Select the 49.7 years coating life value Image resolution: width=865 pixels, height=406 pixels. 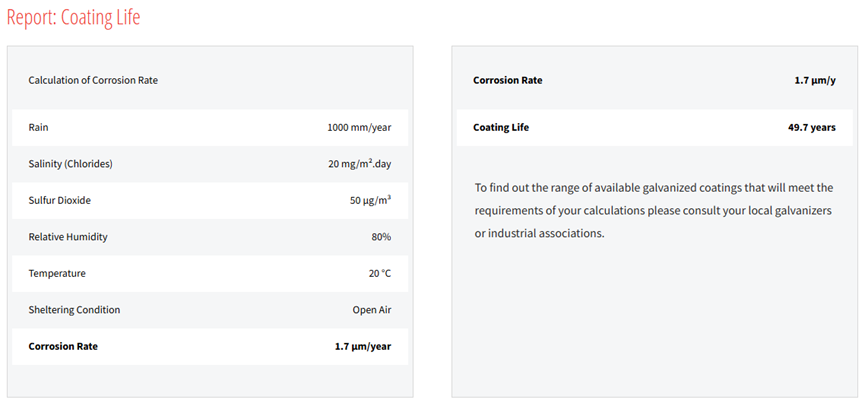[811, 127]
